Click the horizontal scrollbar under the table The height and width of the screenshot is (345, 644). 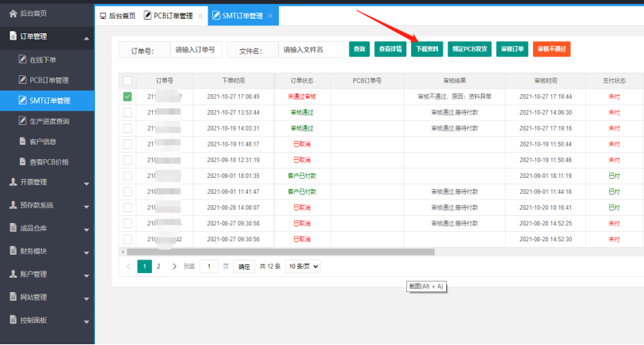277,252
